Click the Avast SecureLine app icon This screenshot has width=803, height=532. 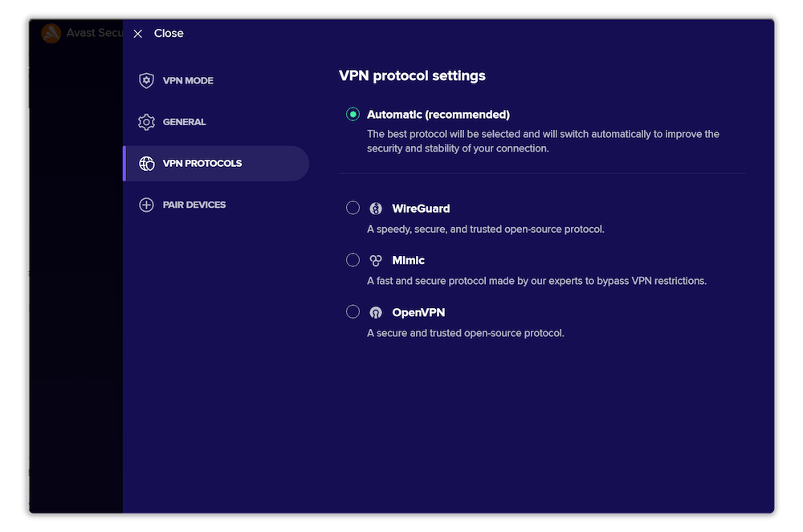pyautogui.click(x=51, y=33)
